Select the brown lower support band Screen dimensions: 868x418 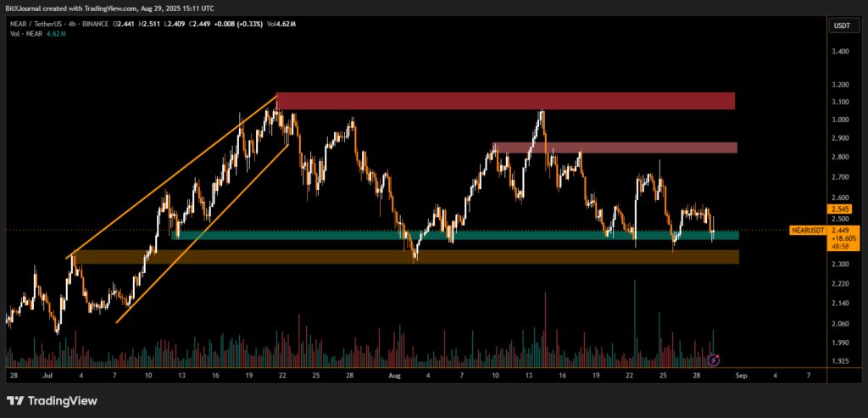[x=403, y=257]
